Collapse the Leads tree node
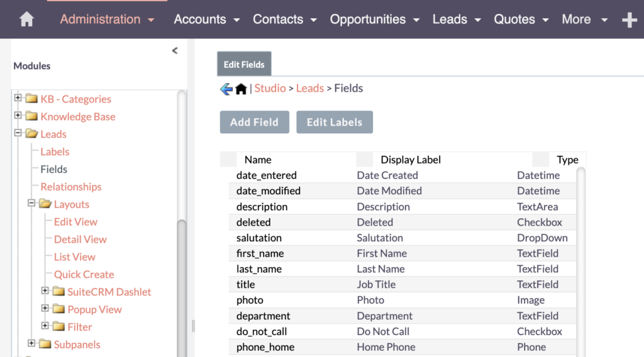The image size is (644, 357). pyautogui.click(x=18, y=133)
